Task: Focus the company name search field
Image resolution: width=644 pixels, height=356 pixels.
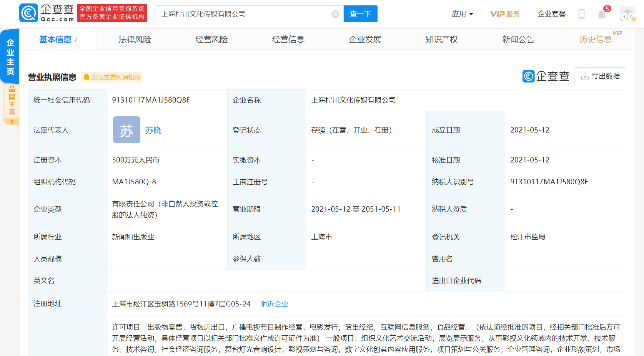Action: [x=244, y=14]
